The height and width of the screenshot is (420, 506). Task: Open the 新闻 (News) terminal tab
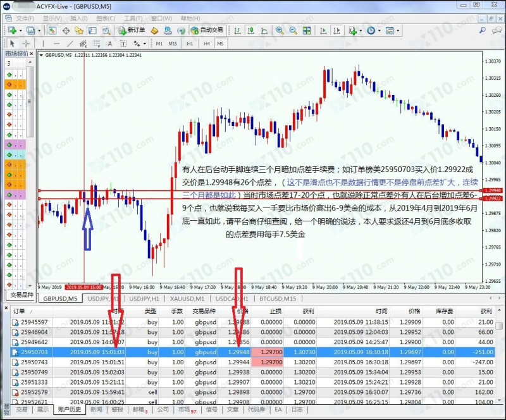(x=96, y=410)
